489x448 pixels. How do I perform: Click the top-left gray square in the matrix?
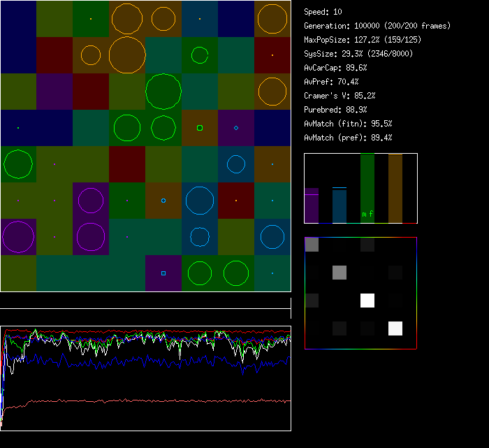click(312, 245)
